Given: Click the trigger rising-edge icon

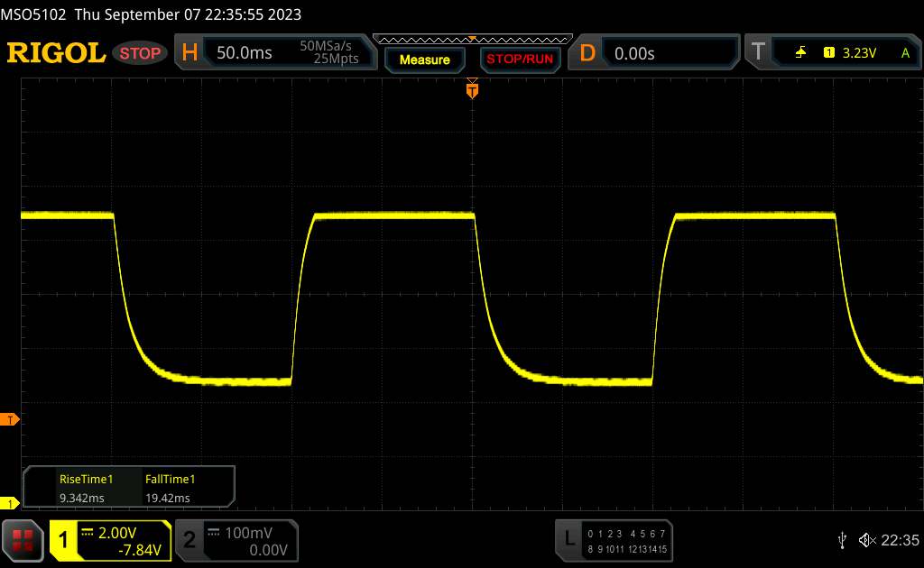Looking at the screenshot, I should [800, 53].
